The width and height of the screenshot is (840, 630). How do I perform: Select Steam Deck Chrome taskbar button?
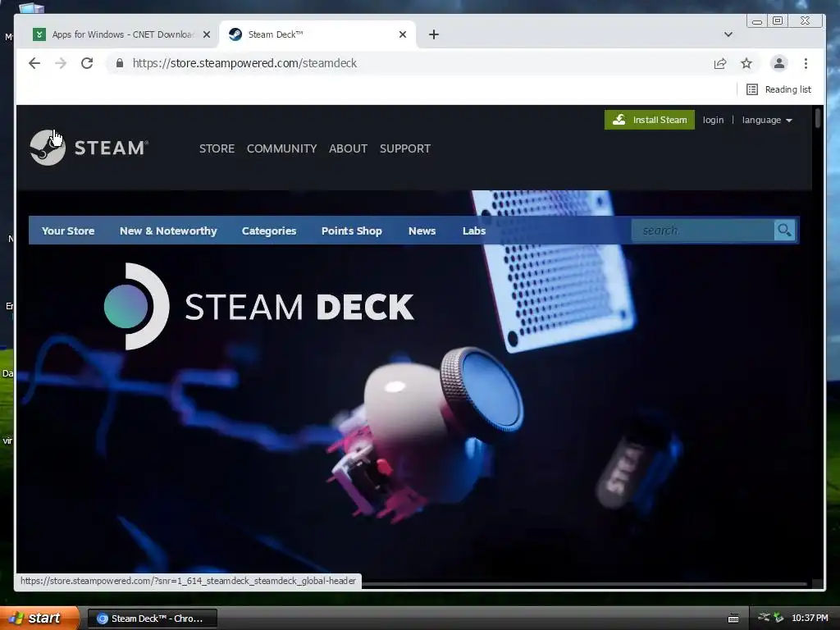(x=152, y=619)
